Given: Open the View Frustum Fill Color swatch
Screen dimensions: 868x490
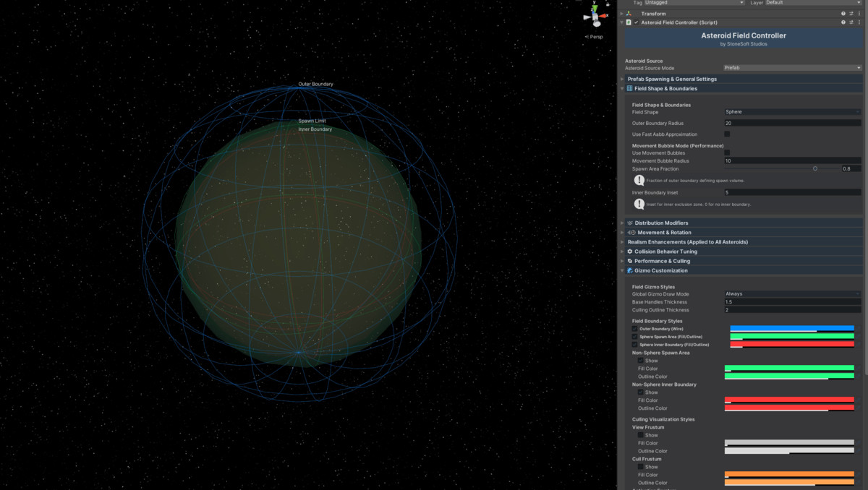Looking at the screenshot, I should point(789,443).
